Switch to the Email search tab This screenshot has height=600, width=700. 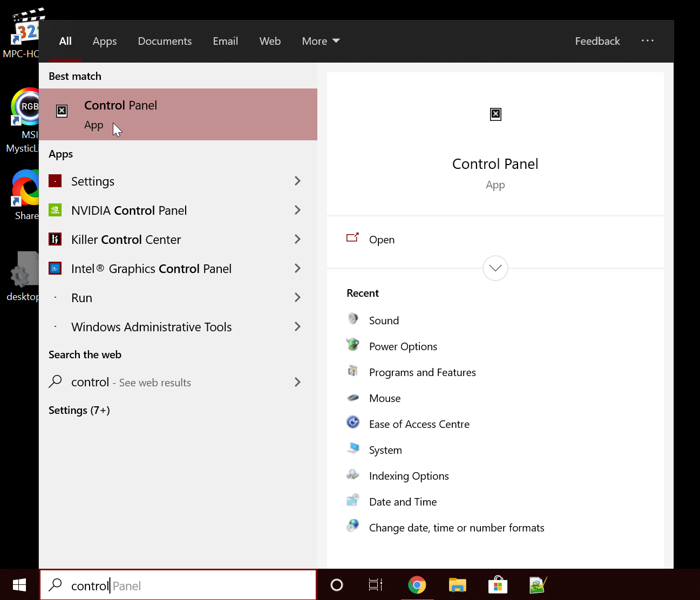pyautogui.click(x=225, y=41)
